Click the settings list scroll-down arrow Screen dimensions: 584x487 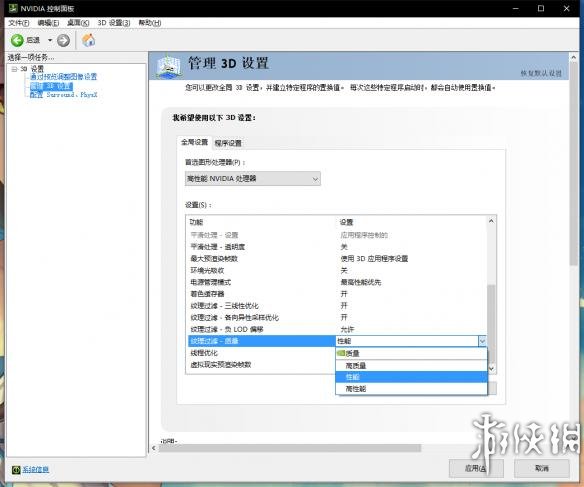(491, 369)
